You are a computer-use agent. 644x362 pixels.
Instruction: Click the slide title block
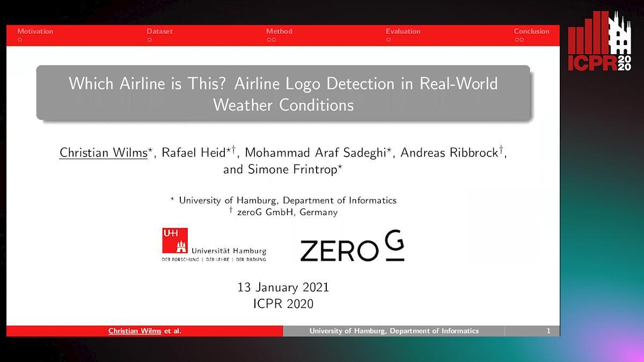283,92
